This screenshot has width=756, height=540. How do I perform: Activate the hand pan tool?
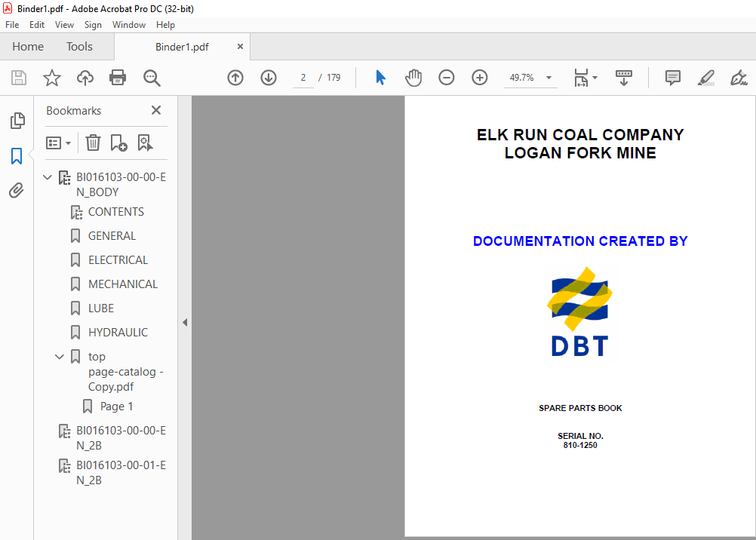pos(413,78)
